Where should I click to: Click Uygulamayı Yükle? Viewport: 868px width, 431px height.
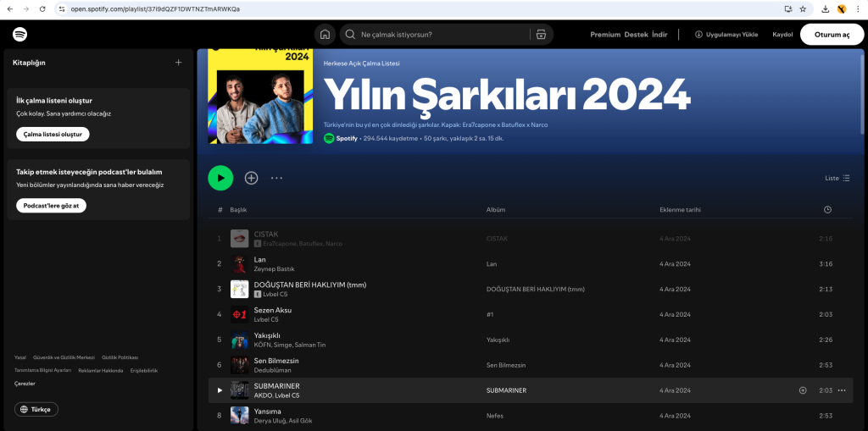tap(726, 35)
